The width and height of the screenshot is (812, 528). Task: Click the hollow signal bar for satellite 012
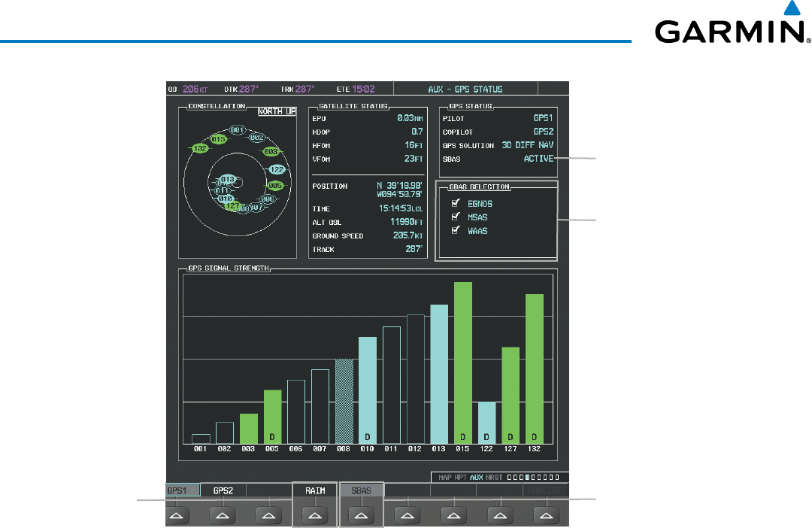click(x=415, y=379)
